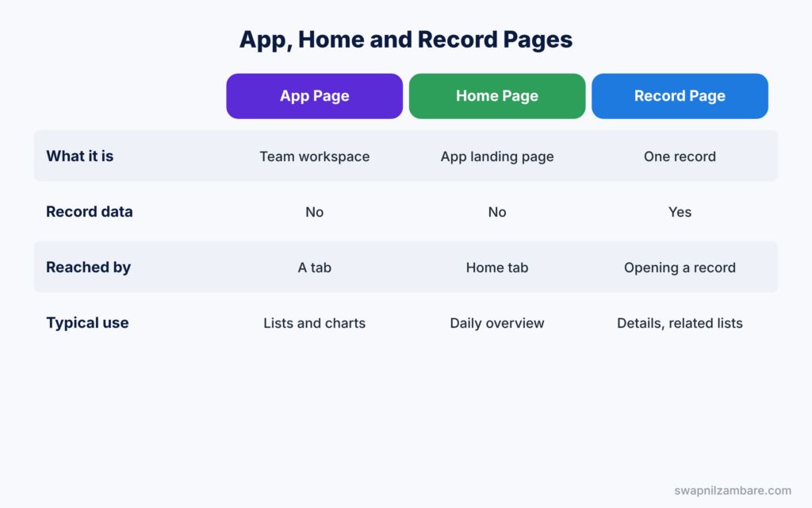
Task: Click the 'One record' cell
Action: [680, 156]
